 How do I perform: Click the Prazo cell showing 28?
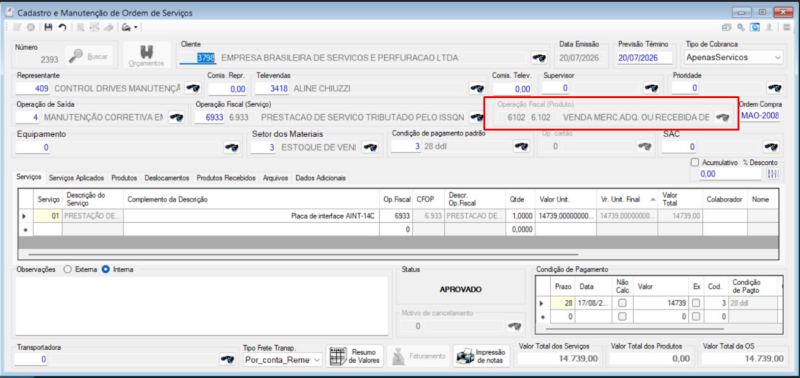pyautogui.click(x=562, y=303)
